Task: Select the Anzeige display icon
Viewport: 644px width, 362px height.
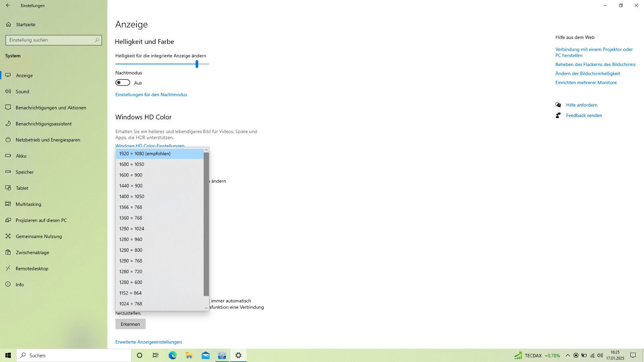Action: coord(8,75)
